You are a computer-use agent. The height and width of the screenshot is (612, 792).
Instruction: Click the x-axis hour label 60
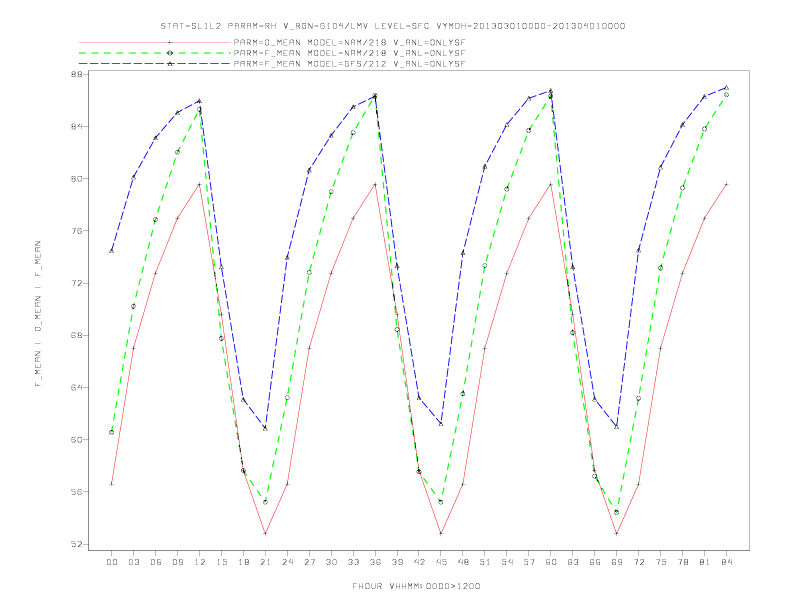click(551, 562)
